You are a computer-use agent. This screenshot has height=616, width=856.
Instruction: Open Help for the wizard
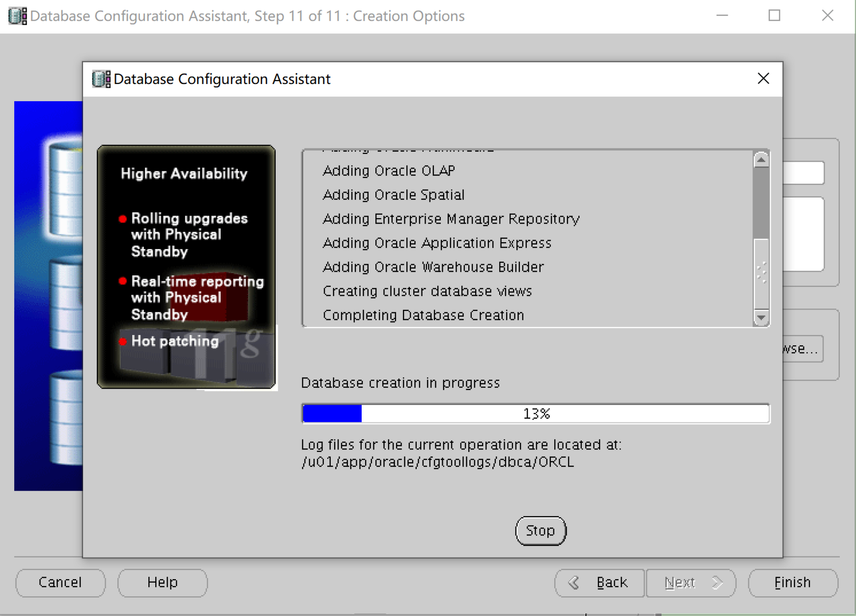163,583
